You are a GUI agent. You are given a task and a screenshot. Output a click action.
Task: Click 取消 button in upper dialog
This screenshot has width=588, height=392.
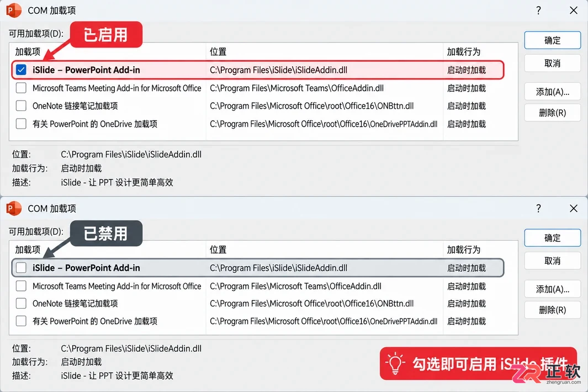[552, 63]
